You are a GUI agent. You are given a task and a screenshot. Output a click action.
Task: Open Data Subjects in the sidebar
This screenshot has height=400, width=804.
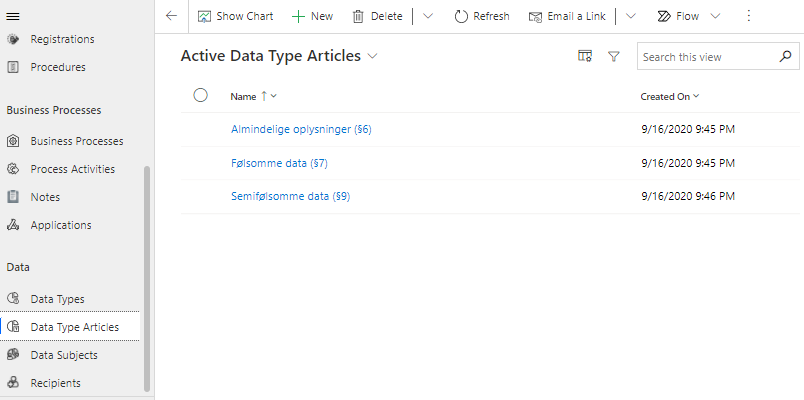pyautogui.click(x=64, y=355)
